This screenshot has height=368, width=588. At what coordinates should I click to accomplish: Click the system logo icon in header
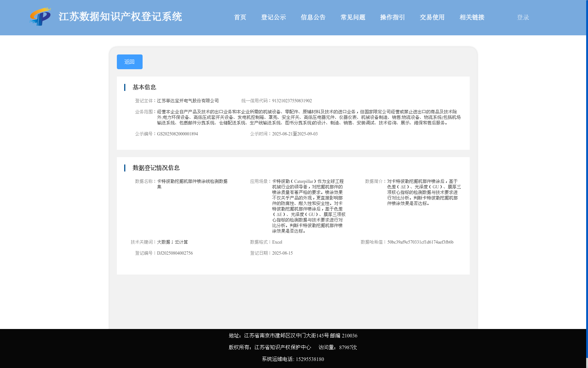(x=40, y=17)
